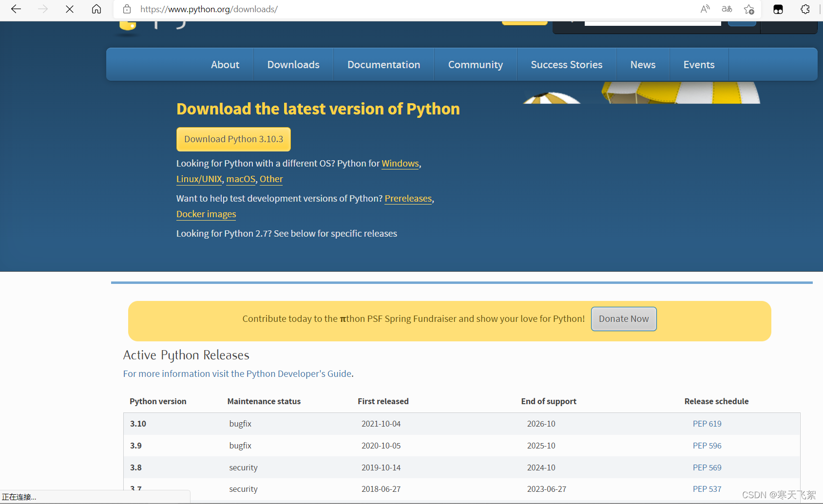
Task: Open the dark-faced browser extension icon
Action: (x=778, y=9)
